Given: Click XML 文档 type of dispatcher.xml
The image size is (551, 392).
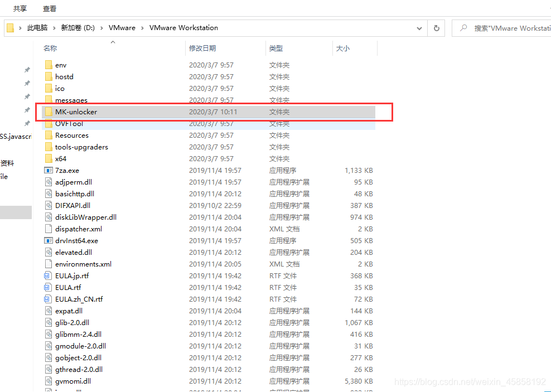Looking at the screenshot, I should tap(284, 229).
